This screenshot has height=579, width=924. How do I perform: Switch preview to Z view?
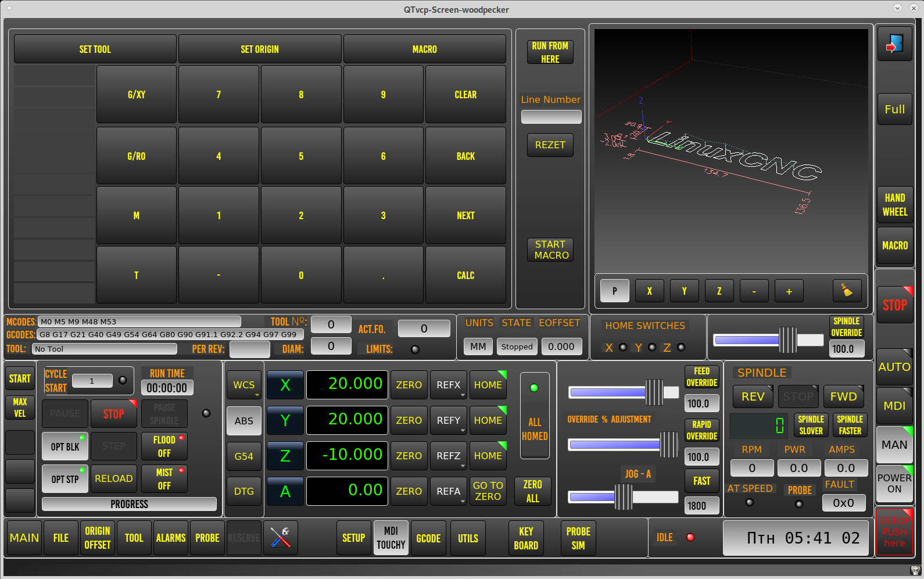[x=719, y=291]
